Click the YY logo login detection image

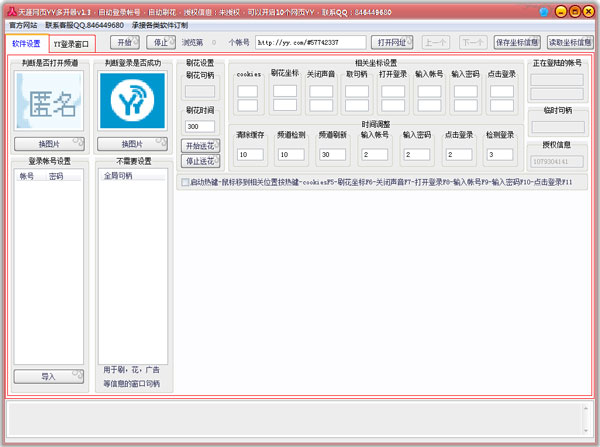click(132, 101)
